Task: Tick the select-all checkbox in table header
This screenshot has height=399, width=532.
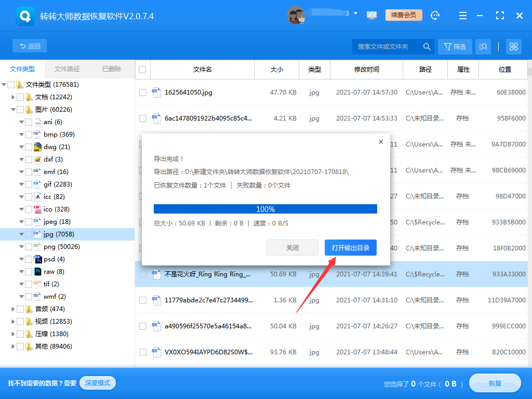Action: point(142,70)
